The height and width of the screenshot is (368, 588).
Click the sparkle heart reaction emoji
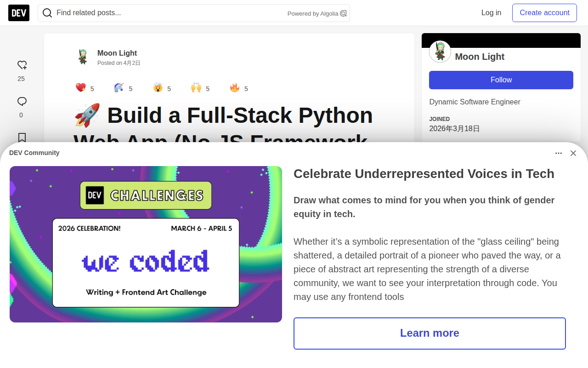coord(81,87)
